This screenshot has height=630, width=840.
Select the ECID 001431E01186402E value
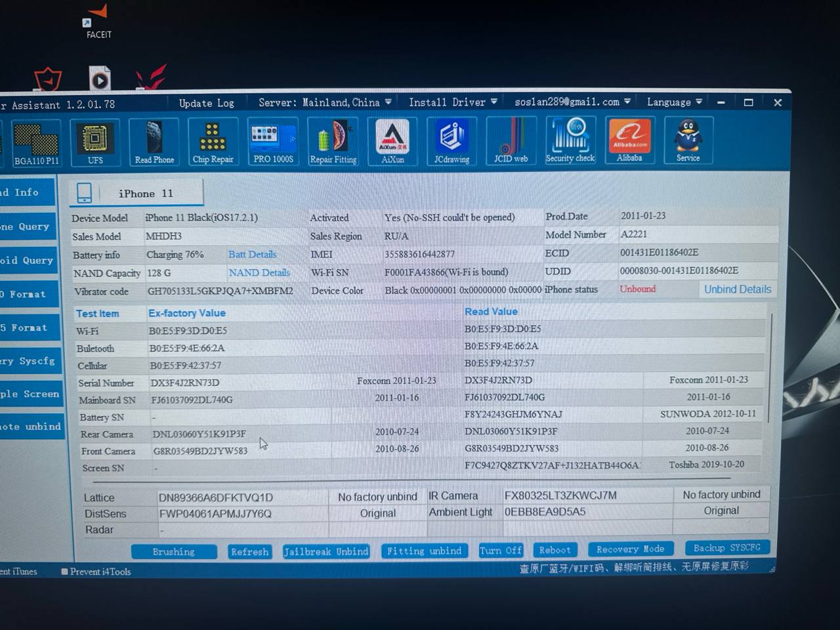click(659, 252)
